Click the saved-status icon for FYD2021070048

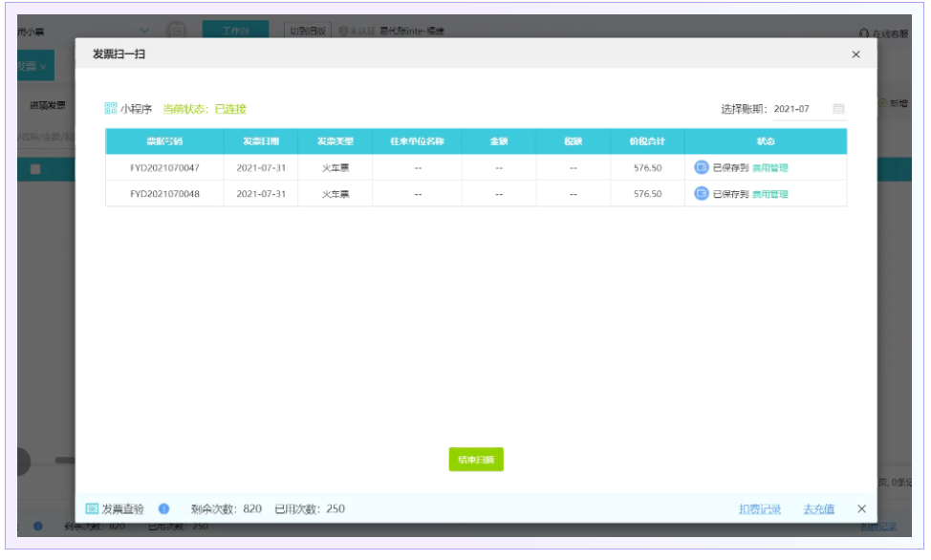point(702,194)
